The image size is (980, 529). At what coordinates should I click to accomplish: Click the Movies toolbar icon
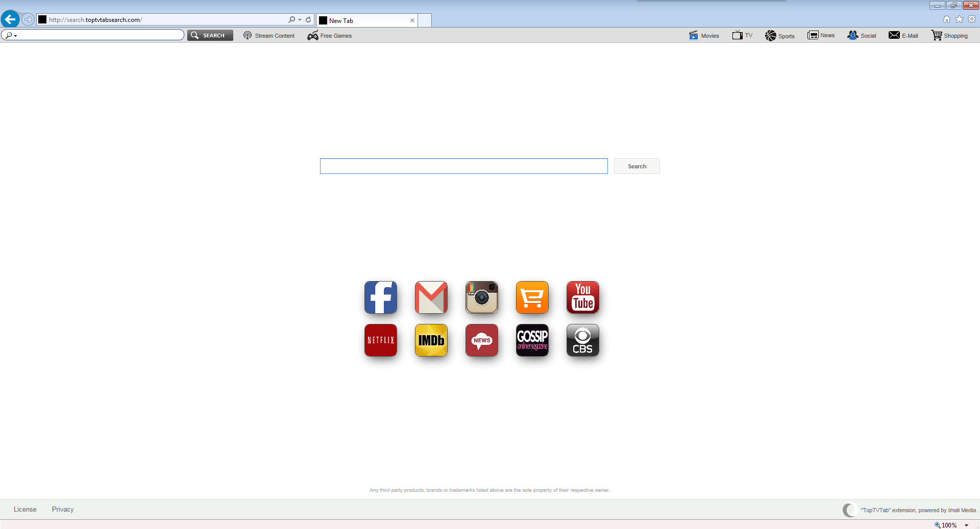click(x=693, y=35)
